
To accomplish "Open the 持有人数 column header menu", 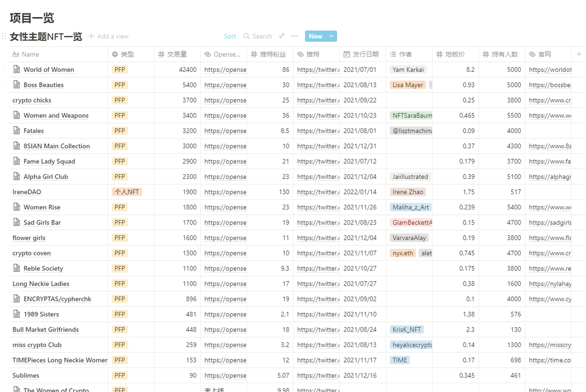I will 502,54.
